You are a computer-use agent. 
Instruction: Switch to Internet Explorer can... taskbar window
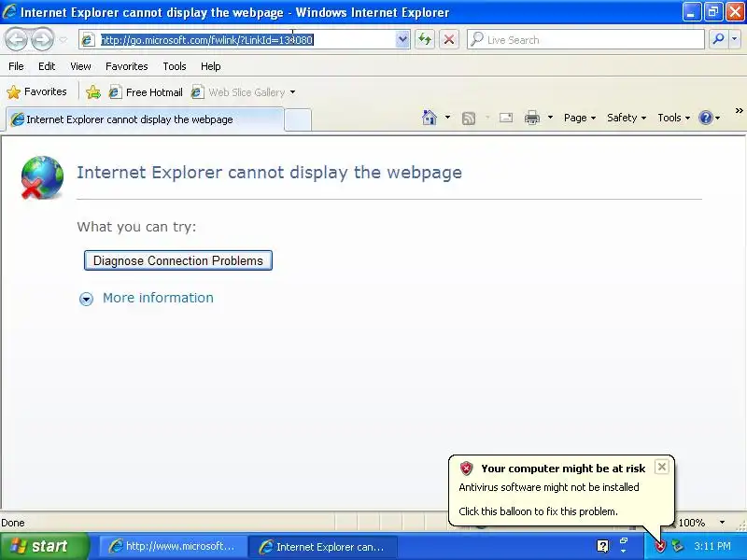[323, 546]
